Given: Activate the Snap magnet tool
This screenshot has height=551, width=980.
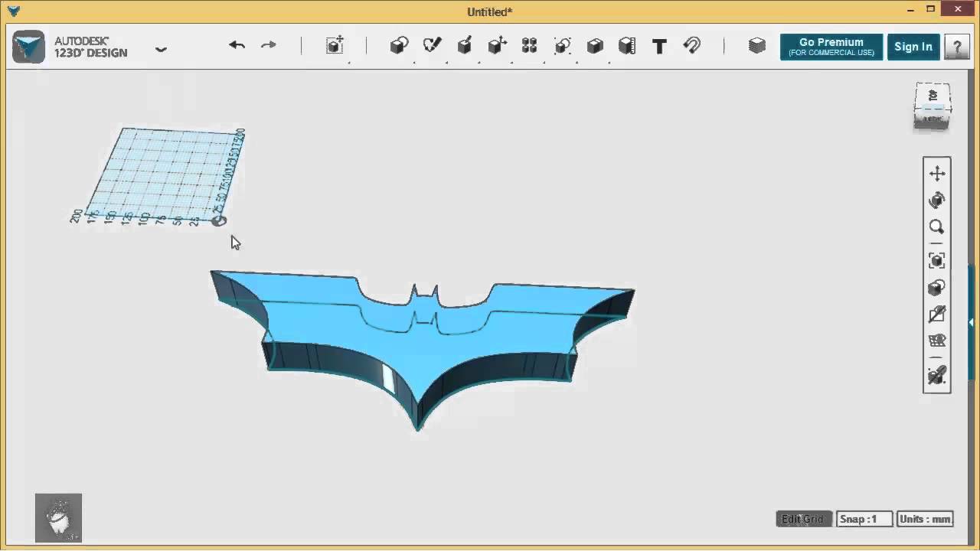Looking at the screenshot, I should (x=692, y=46).
